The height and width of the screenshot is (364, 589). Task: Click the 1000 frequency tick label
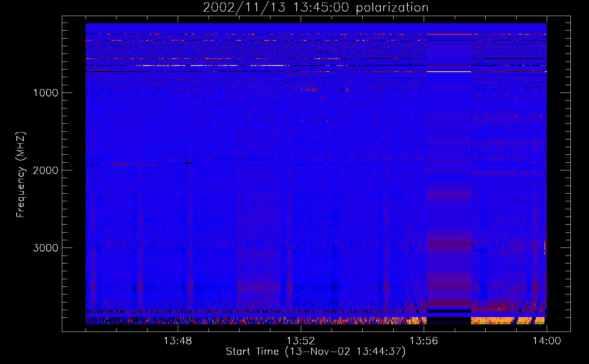[x=46, y=93]
